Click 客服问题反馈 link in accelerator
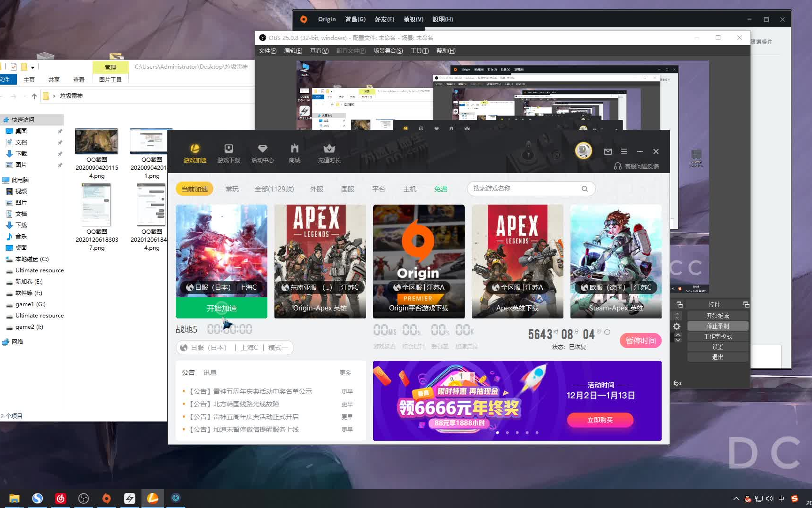The width and height of the screenshot is (812, 508). click(x=642, y=166)
